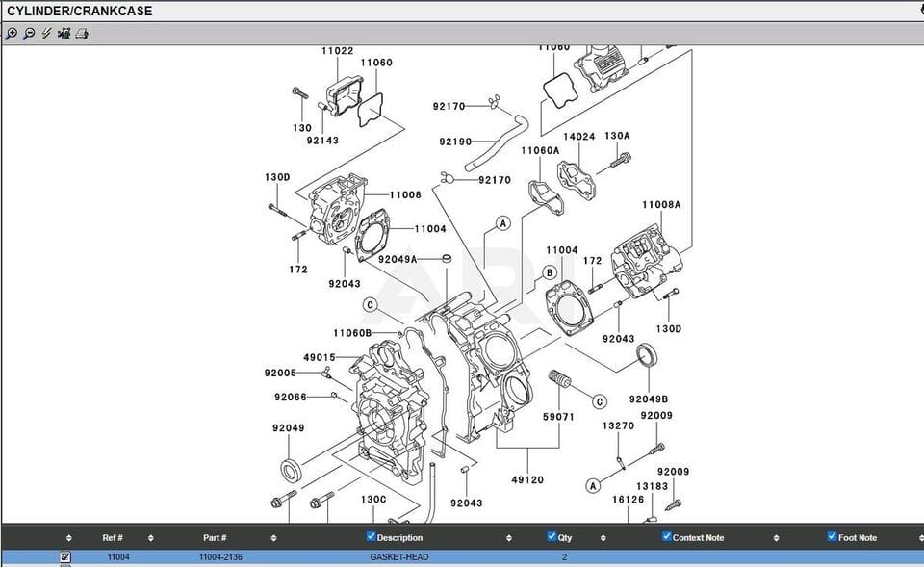Click circled balloon C near part 11060B

point(371,303)
